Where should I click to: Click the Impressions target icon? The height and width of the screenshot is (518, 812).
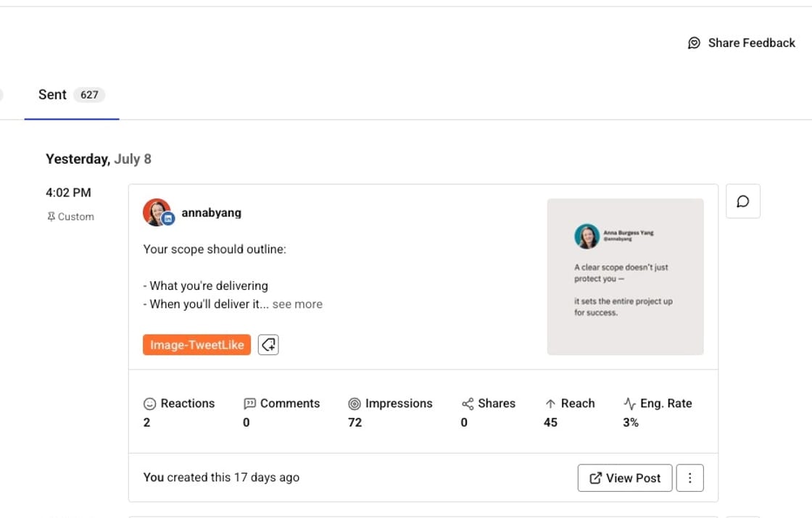355,404
